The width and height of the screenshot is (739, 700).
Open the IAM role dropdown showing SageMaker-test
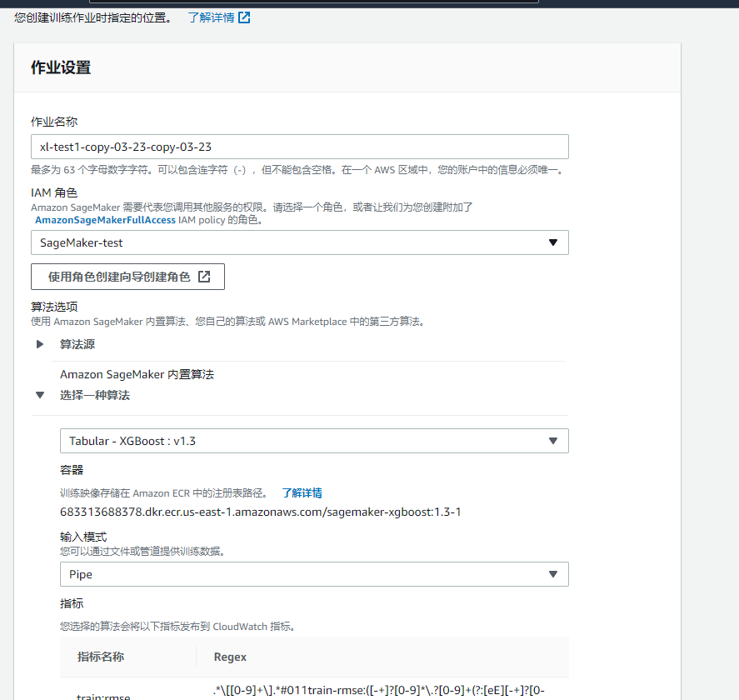(300, 242)
